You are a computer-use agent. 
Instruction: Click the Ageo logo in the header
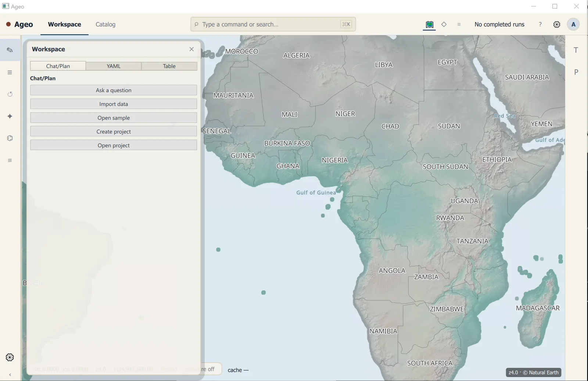(x=20, y=24)
